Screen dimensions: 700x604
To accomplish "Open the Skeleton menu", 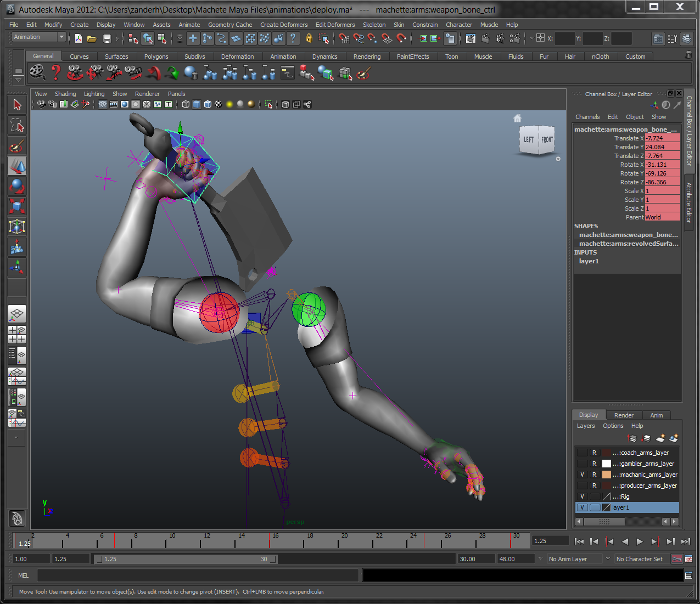I will [x=374, y=25].
